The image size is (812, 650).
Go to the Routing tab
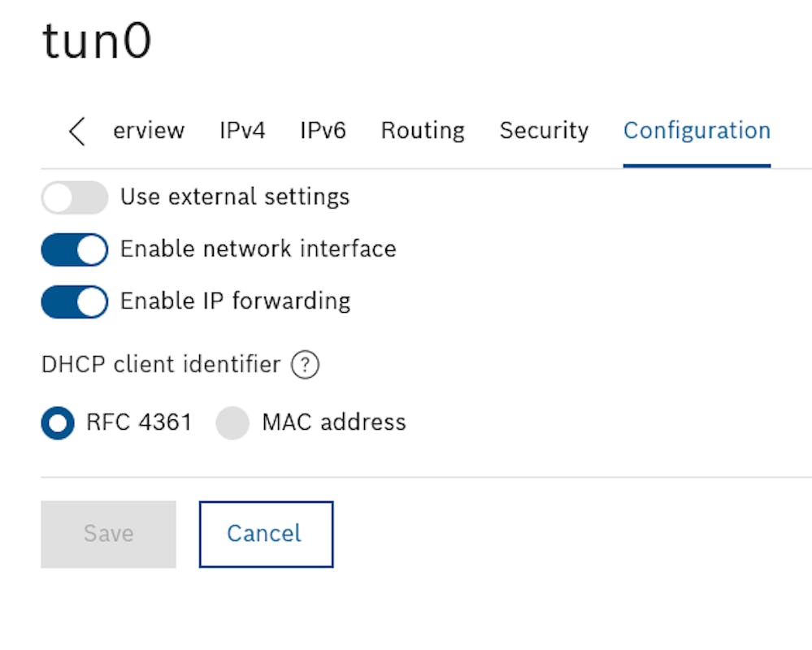click(x=423, y=131)
